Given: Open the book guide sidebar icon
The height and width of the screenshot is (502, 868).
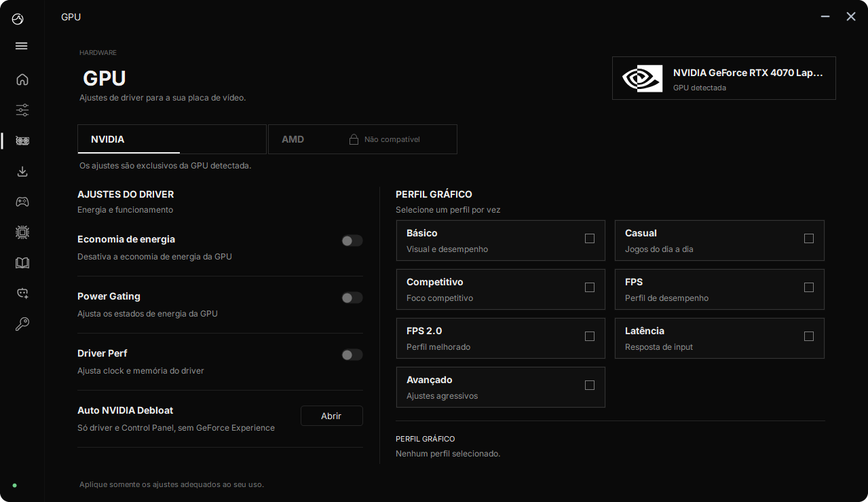Looking at the screenshot, I should click(x=22, y=263).
